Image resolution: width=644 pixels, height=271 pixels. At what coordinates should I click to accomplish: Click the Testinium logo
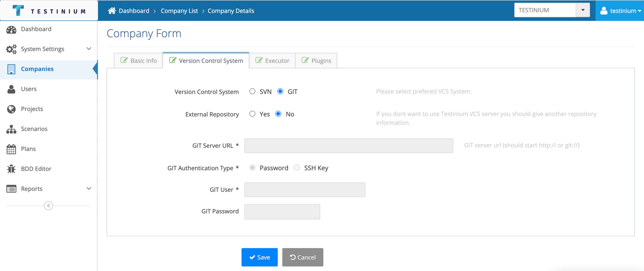pyautogui.click(x=49, y=11)
